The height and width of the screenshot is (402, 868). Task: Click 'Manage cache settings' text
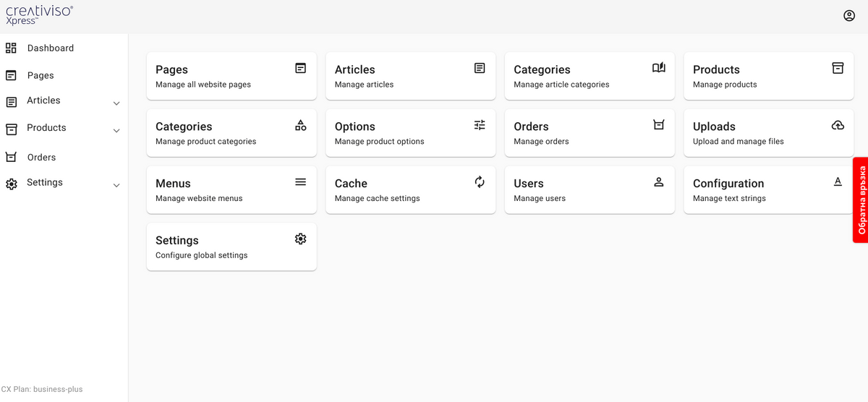377,198
